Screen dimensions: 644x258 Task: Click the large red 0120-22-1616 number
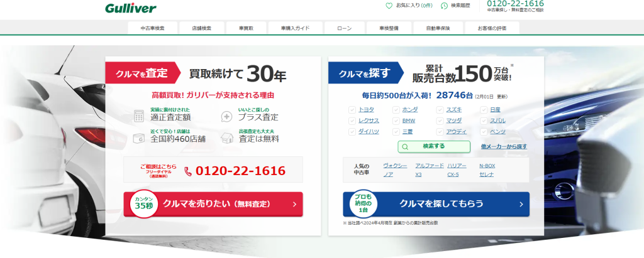pyautogui.click(x=240, y=171)
